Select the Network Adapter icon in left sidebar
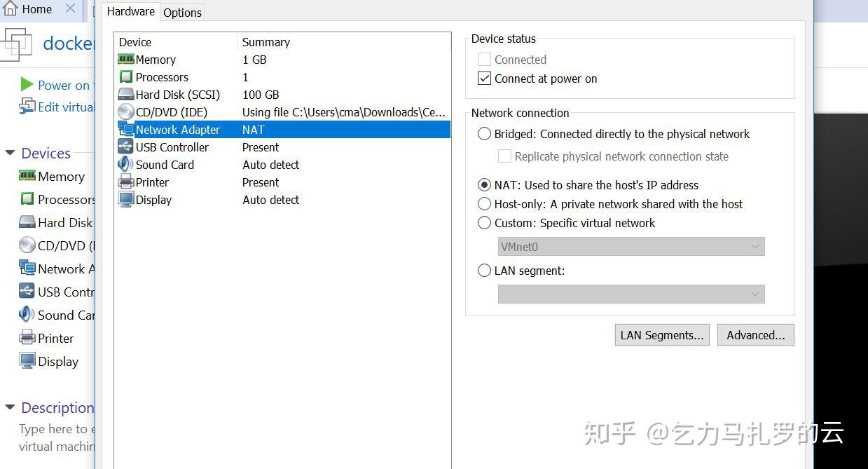Viewport: 868px width, 469px height. 28,269
